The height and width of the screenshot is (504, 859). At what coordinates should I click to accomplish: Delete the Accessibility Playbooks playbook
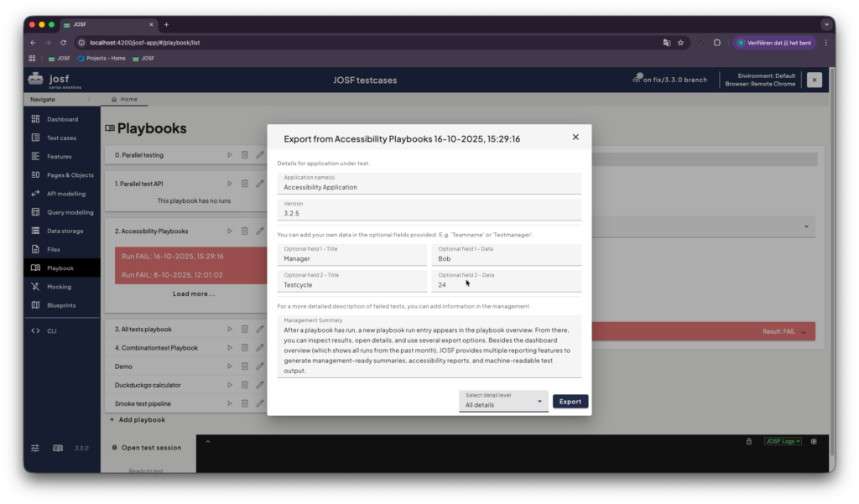pyautogui.click(x=245, y=231)
